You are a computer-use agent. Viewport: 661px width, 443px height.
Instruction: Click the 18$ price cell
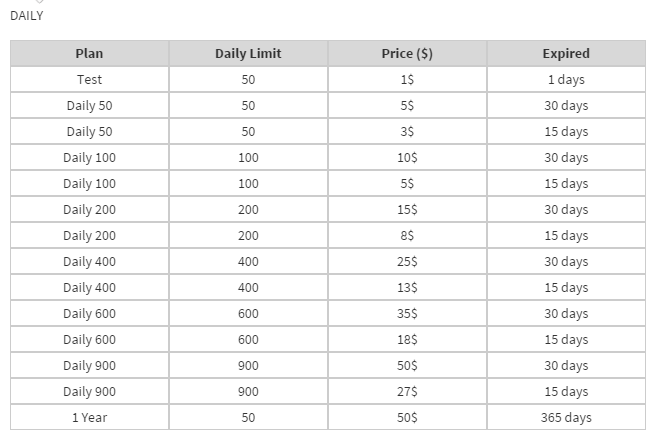click(x=407, y=340)
